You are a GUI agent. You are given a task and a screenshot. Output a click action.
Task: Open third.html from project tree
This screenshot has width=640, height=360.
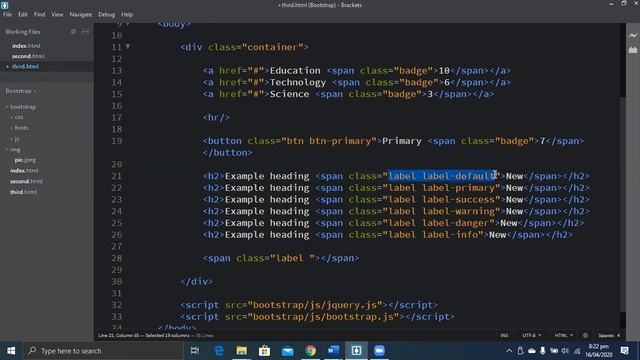point(23,192)
